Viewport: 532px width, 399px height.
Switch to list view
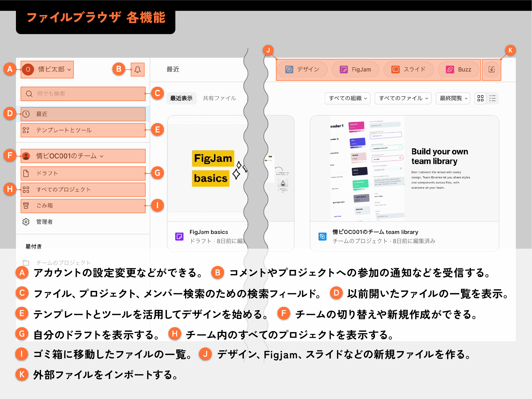coord(492,98)
